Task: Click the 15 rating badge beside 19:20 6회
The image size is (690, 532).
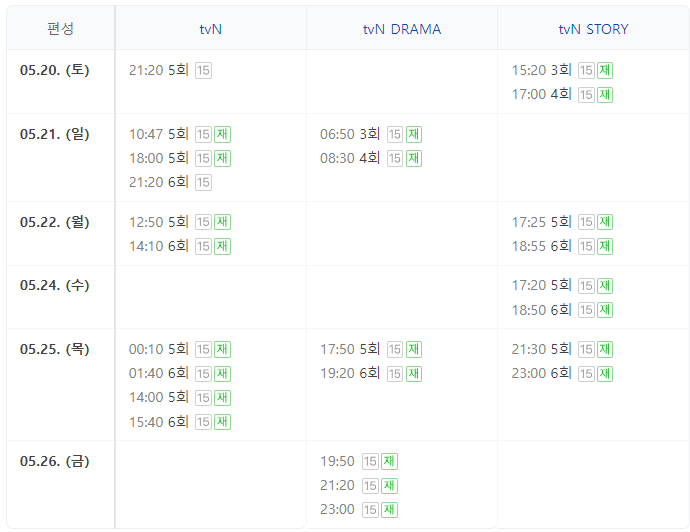Action: click(395, 374)
